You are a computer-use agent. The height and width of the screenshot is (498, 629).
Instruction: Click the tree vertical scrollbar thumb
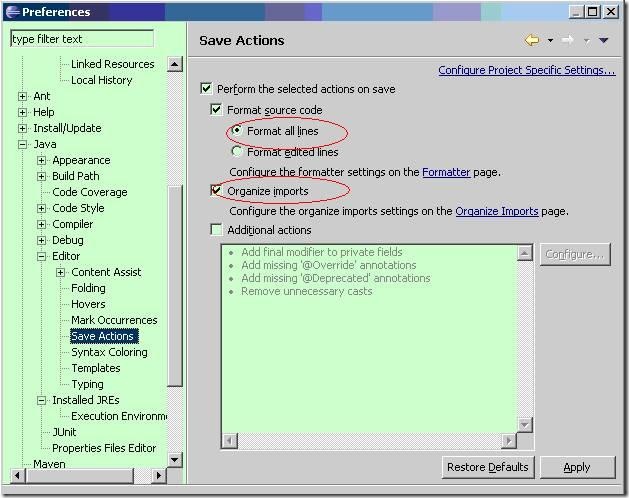click(174, 286)
